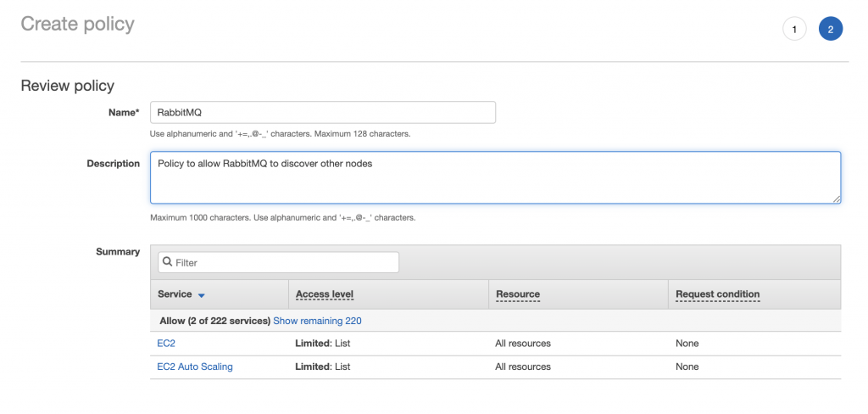Select the step 2 circle indicator
This screenshot has height=414, width=868.
coord(831,30)
